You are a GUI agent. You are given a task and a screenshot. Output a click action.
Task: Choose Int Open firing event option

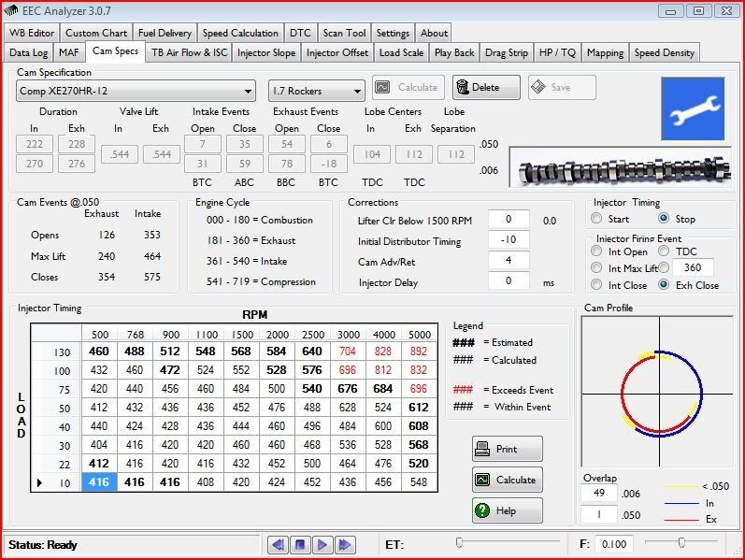pyautogui.click(x=596, y=251)
